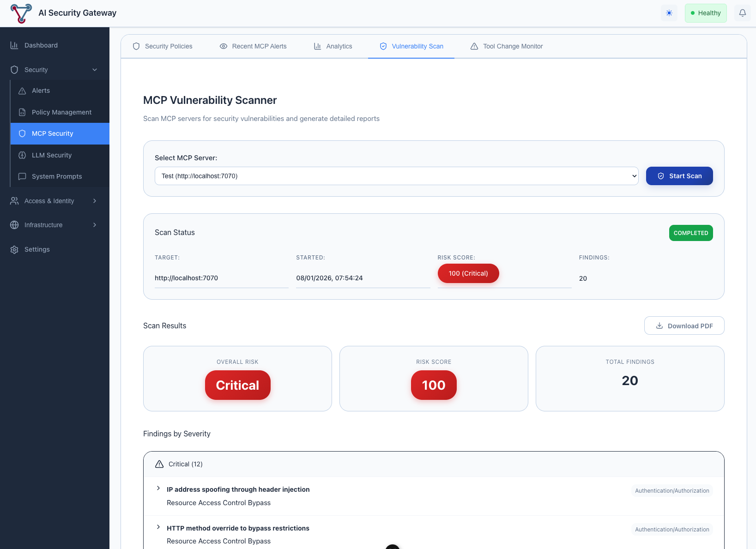Click the 100 (Critical) risk score pill
The image size is (756, 549).
click(x=468, y=273)
